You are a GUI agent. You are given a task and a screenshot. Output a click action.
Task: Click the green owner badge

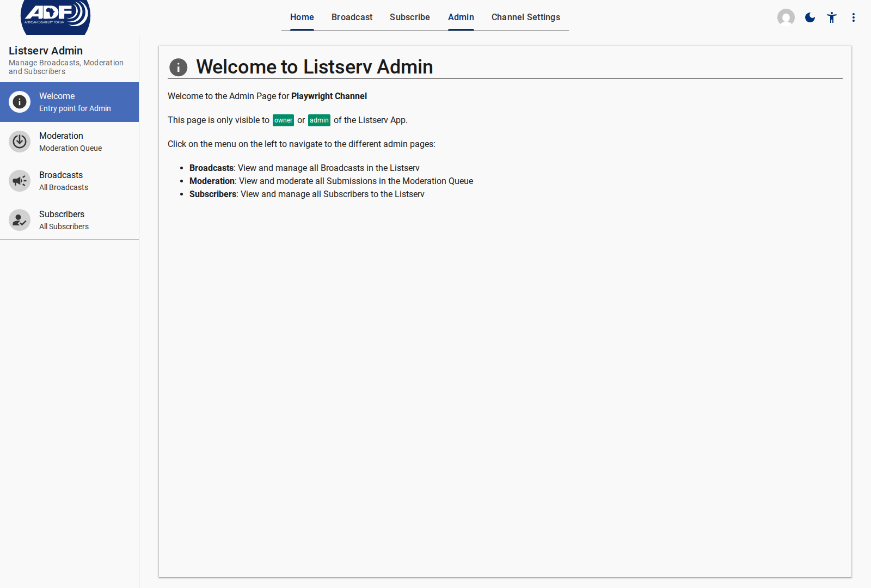coord(283,120)
